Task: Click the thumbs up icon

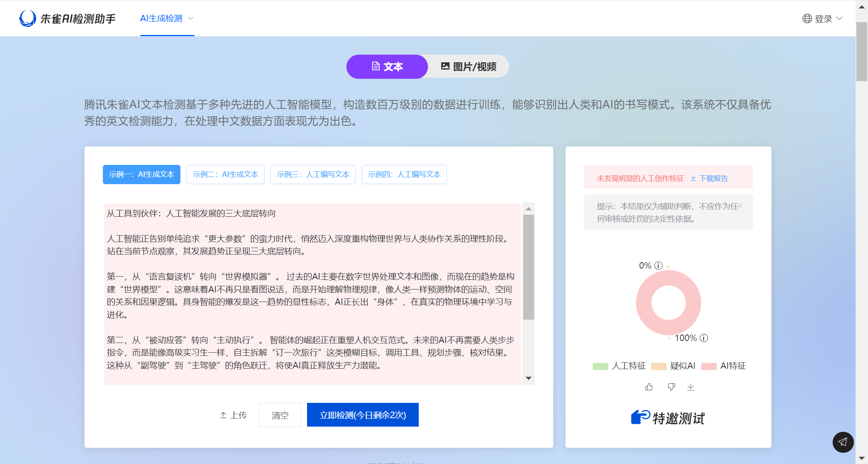Action: (x=649, y=387)
